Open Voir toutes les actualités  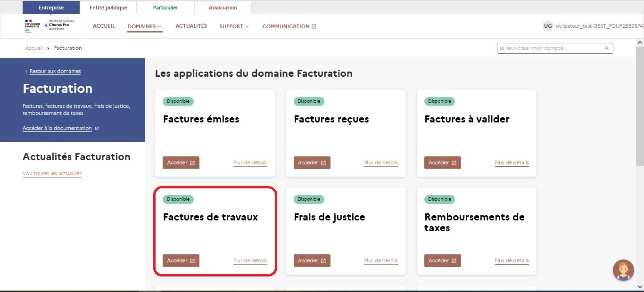(52, 173)
